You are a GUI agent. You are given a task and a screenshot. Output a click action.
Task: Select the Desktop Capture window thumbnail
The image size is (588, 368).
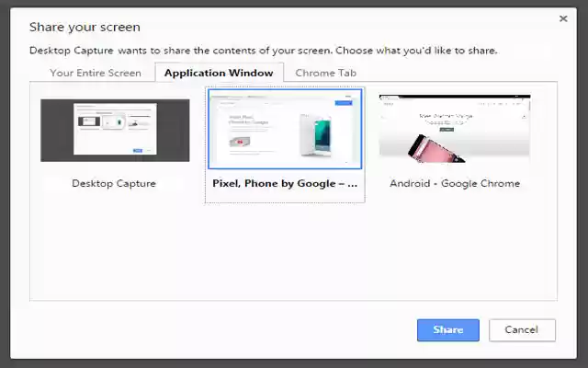115,131
